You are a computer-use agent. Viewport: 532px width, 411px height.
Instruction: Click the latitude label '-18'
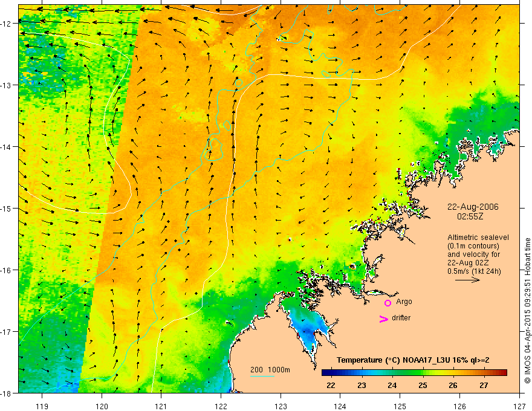click(x=6, y=393)
